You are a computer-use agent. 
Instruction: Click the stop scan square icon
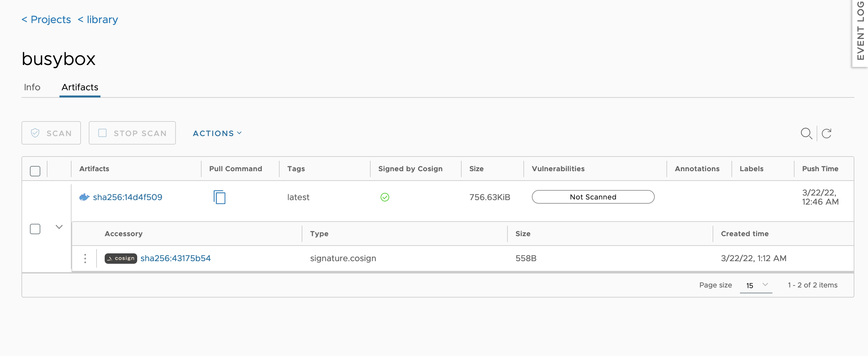[x=102, y=133]
